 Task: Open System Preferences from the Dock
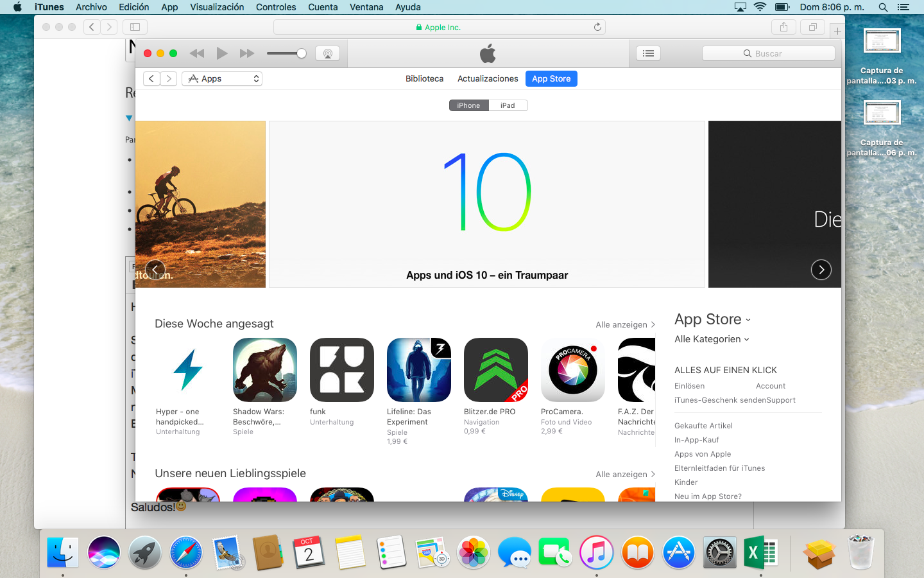[x=720, y=552]
